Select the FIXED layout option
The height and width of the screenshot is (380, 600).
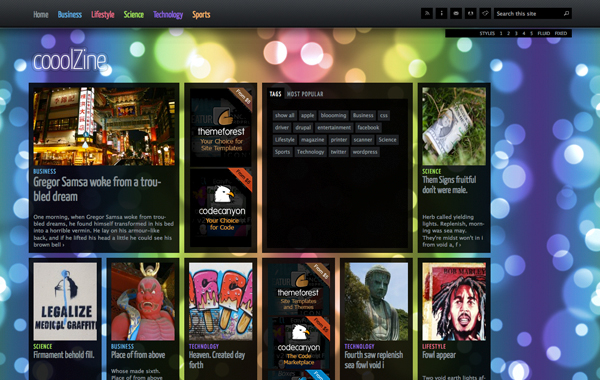coord(561,33)
